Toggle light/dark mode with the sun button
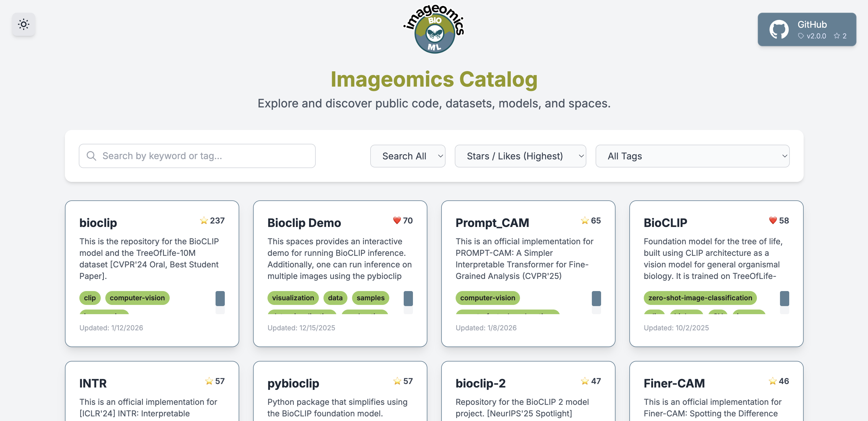The width and height of the screenshot is (868, 421). 24,24
